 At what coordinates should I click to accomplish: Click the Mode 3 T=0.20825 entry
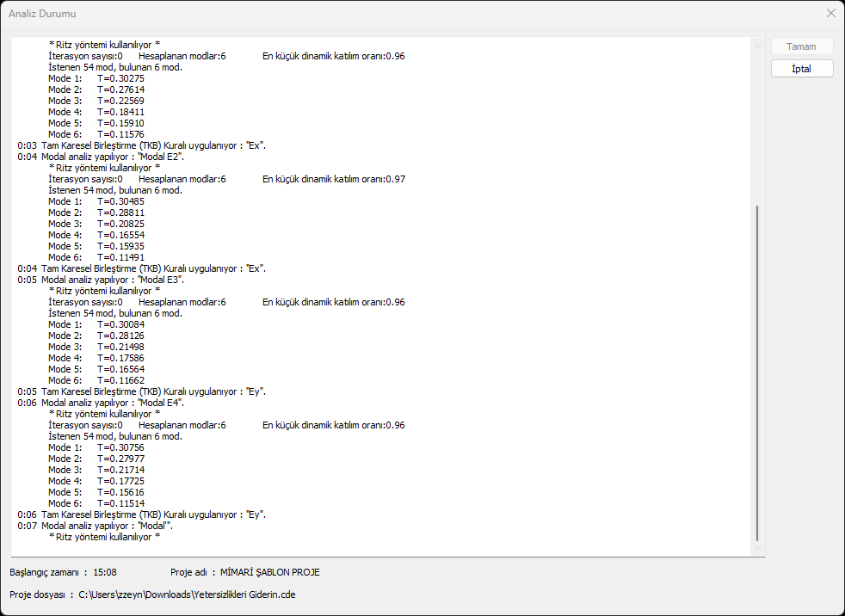96,224
